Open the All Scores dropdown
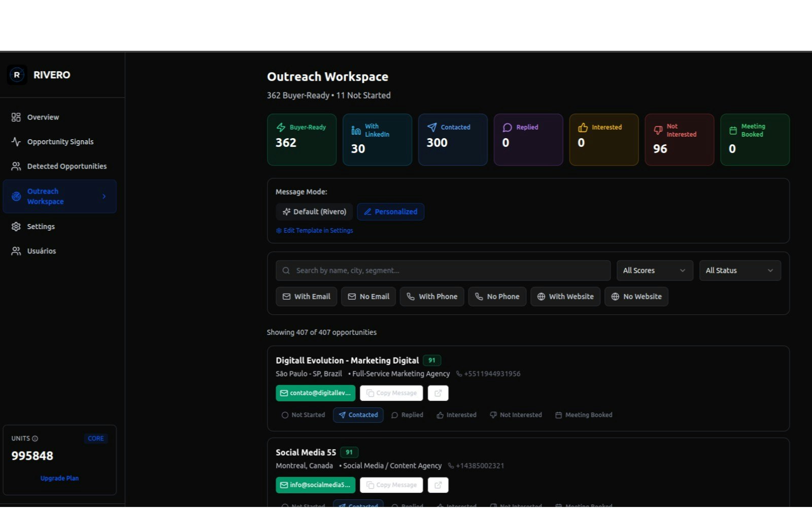 click(654, 270)
